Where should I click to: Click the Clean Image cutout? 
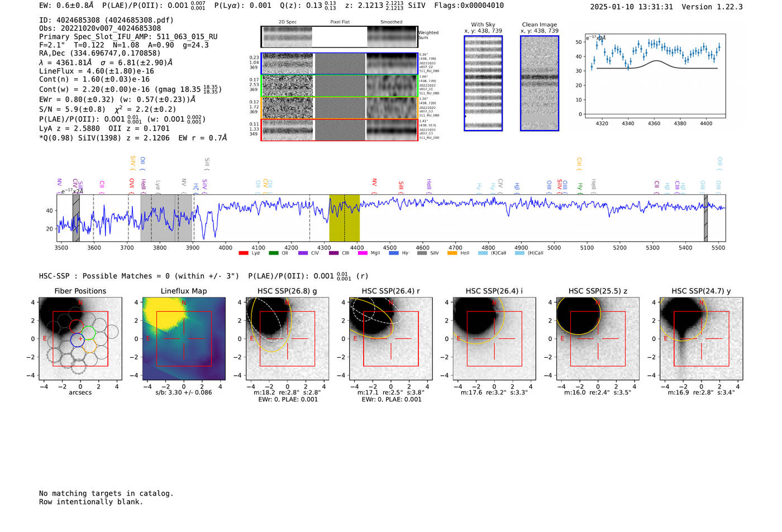(x=540, y=83)
